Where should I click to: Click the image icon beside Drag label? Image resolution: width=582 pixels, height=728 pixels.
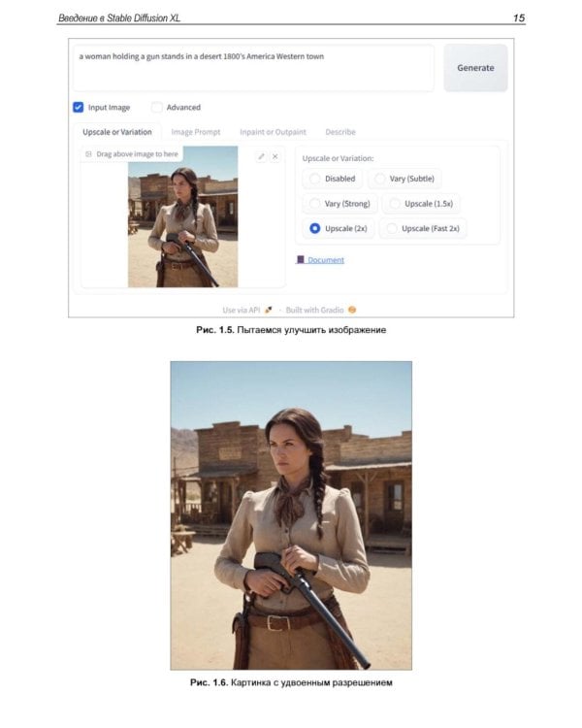click(x=88, y=154)
